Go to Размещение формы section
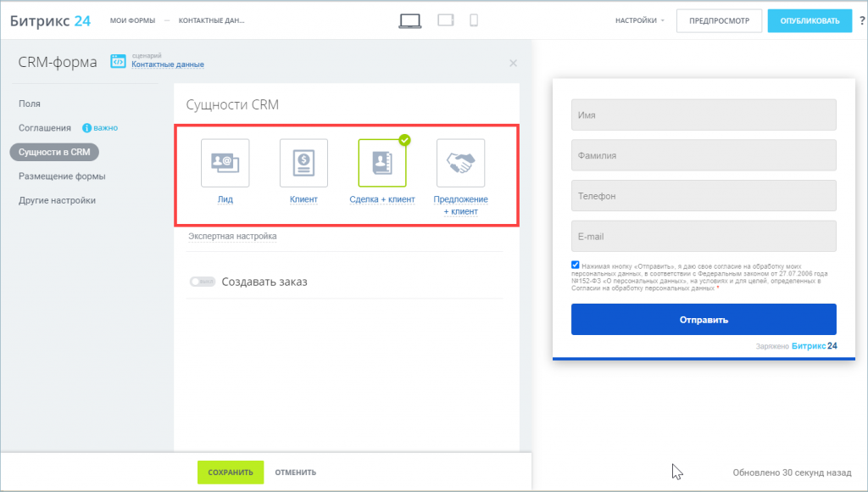This screenshot has width=868, height=492. [62, 176]
